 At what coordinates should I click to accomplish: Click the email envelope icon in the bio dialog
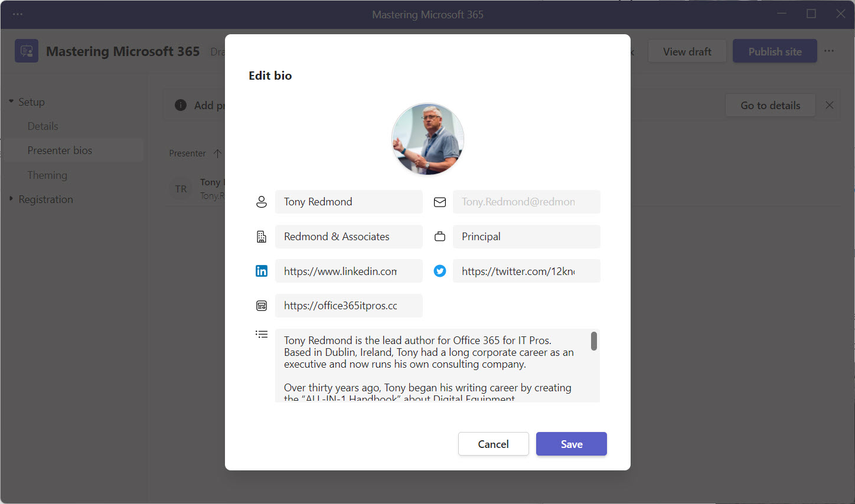coord(439,201)
